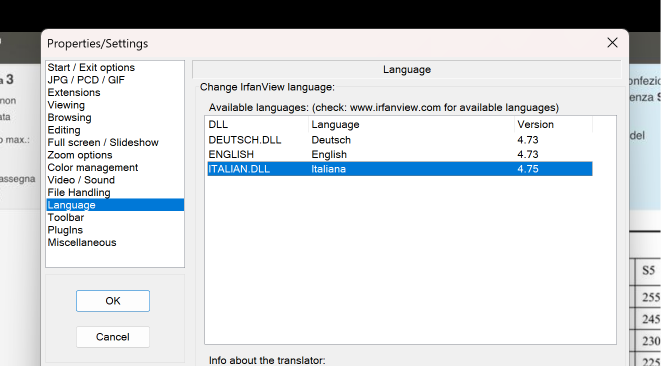
Task: Click the Italiana language name cell
Action: coord(328,169)
